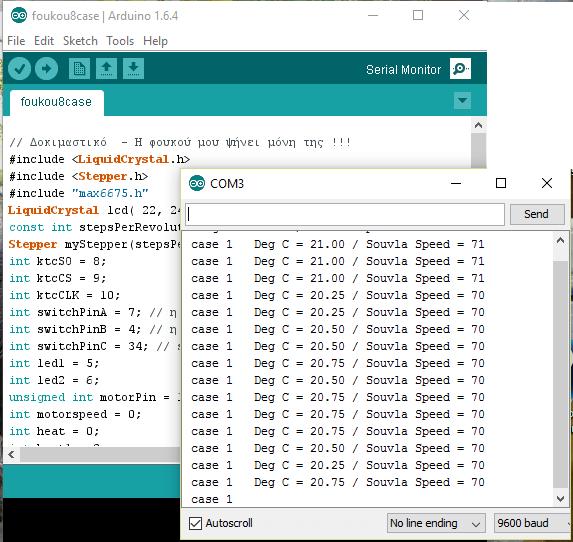This screenshot has height=542, width=573.
Task: Open the Tools menu
Action: click(120, 41)
